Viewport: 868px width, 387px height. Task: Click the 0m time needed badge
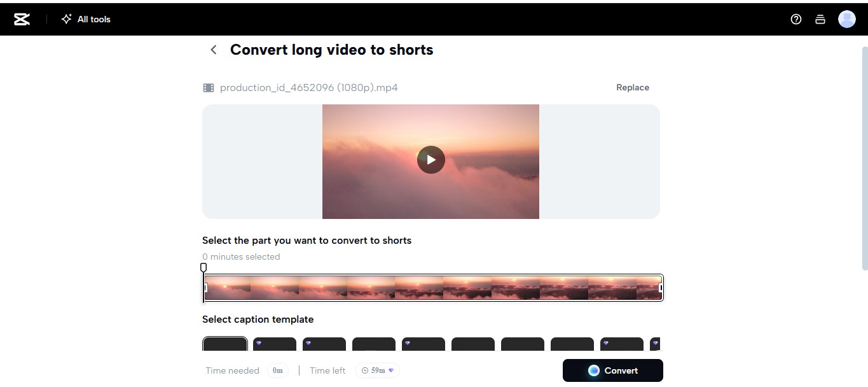click(x=277, y=370)
